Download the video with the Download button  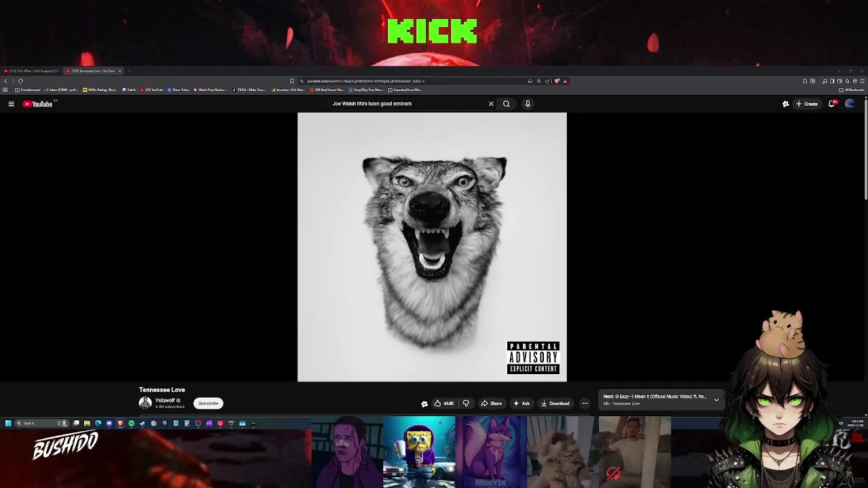pyautogui.click(x=555, y=403)
